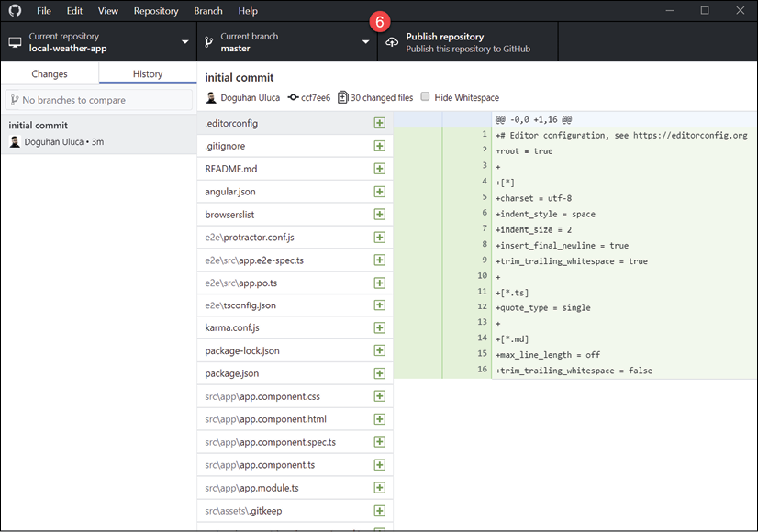Select the src\app\app.component.html file
This screenshot has height=532, width=758.
coord(295,419)
